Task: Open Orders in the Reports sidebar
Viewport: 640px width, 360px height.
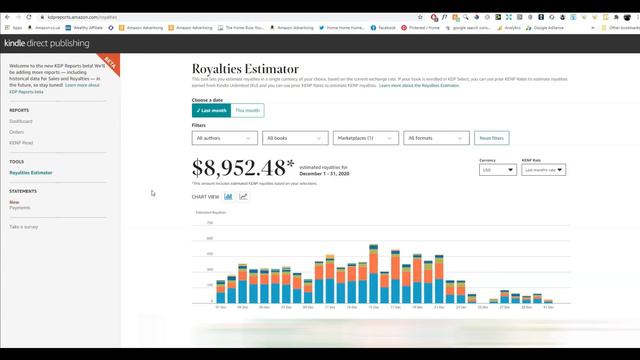Action: pyautogui.click(x=17, y=132)
